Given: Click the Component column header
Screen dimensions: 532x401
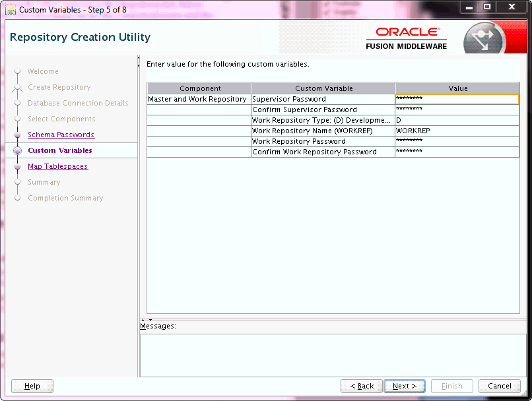Looking at the screenshot, I should coord(199,88).
